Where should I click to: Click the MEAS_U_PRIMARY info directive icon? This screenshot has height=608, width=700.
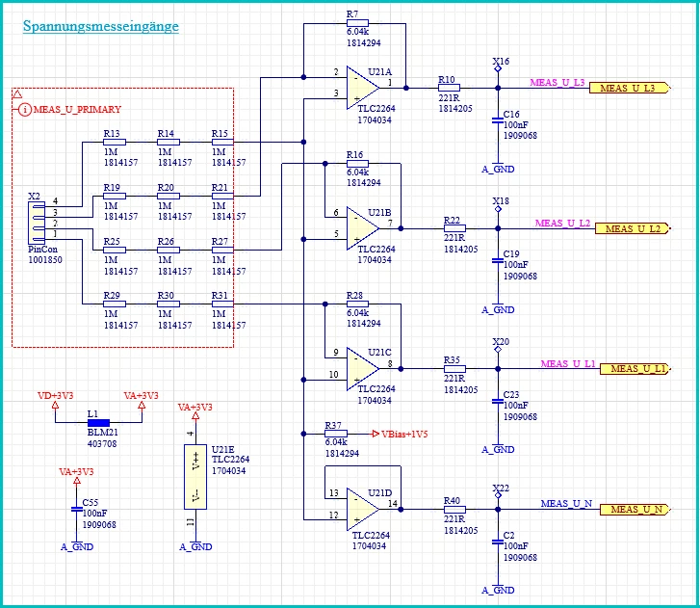click(25, 110)
